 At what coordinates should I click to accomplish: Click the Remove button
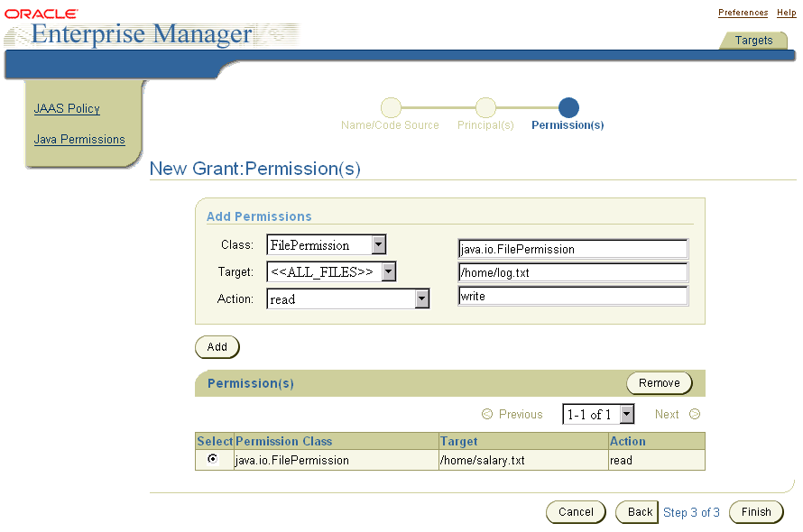660,383
